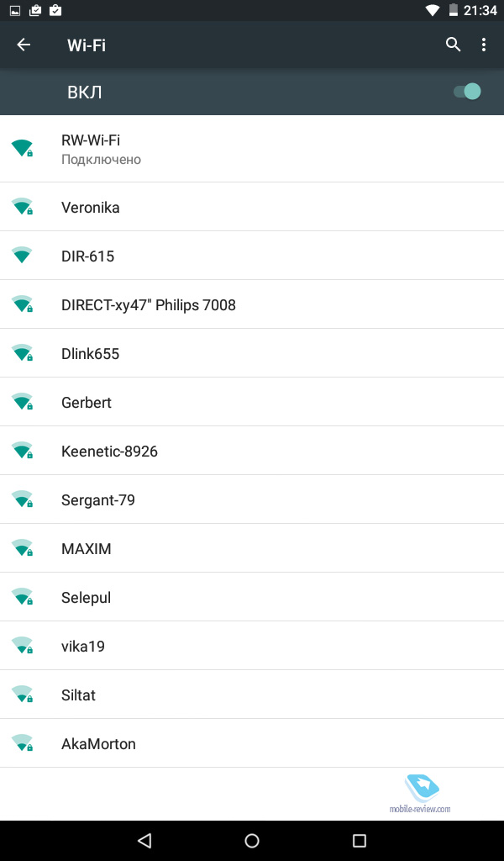
Task: Open Recent apps square button
Action: tap(360, 840)
